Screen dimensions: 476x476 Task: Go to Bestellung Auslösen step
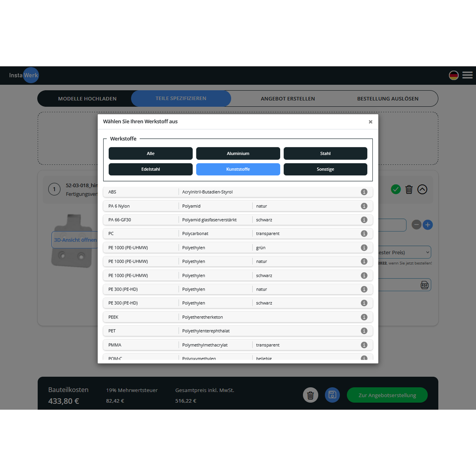[388, 99]
